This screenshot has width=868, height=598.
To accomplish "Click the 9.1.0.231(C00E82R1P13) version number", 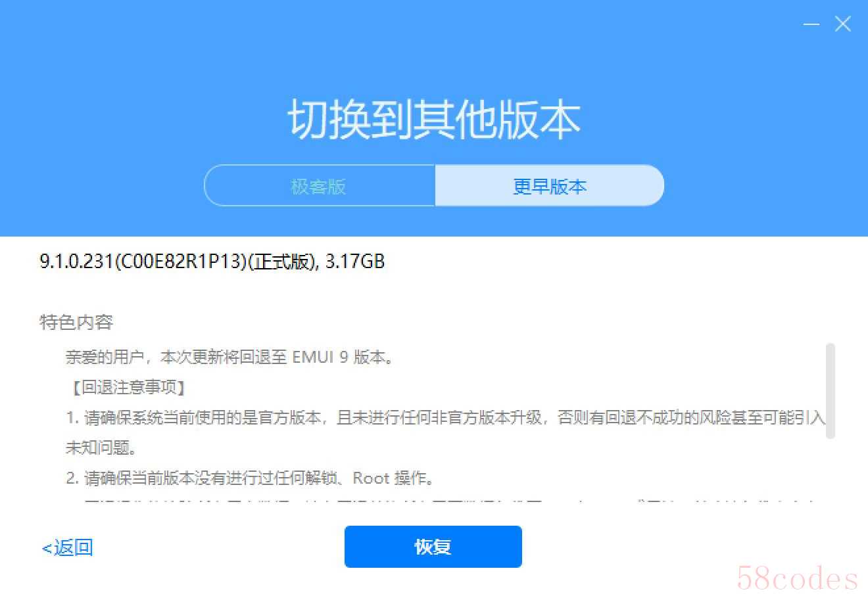I will coord(143,262).
